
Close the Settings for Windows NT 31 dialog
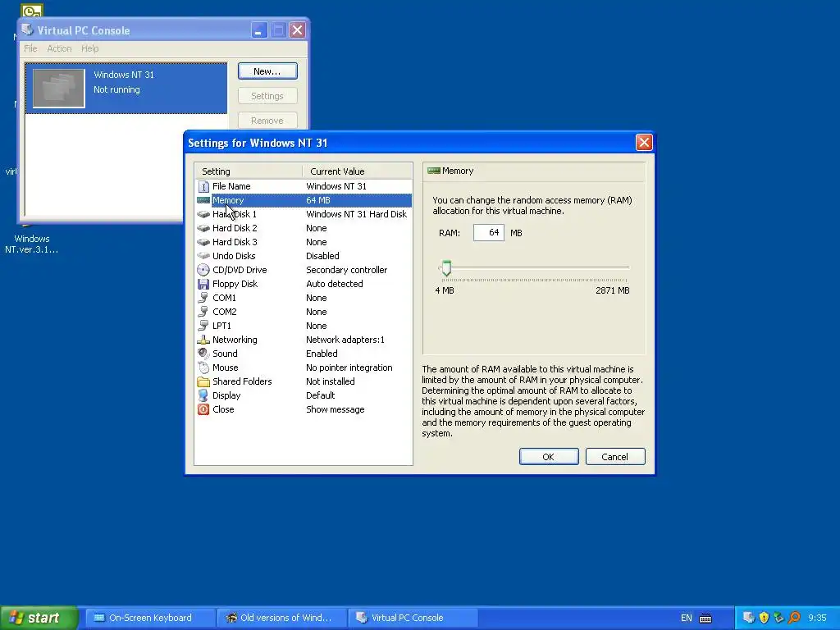[x=644, y=143]
